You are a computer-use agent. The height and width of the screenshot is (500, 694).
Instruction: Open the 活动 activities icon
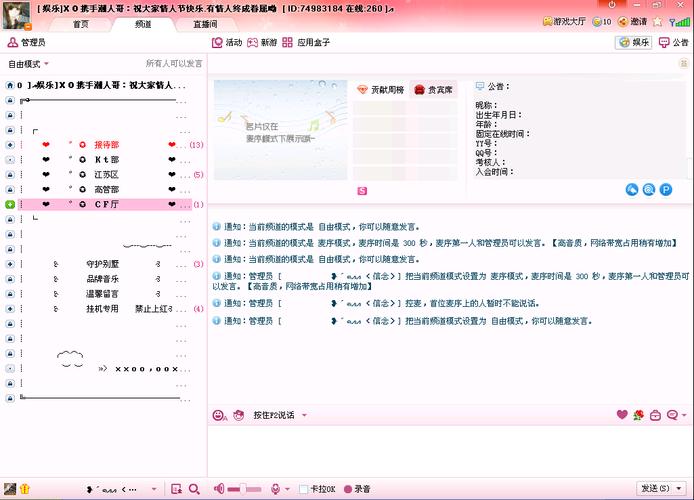[227, 43]
